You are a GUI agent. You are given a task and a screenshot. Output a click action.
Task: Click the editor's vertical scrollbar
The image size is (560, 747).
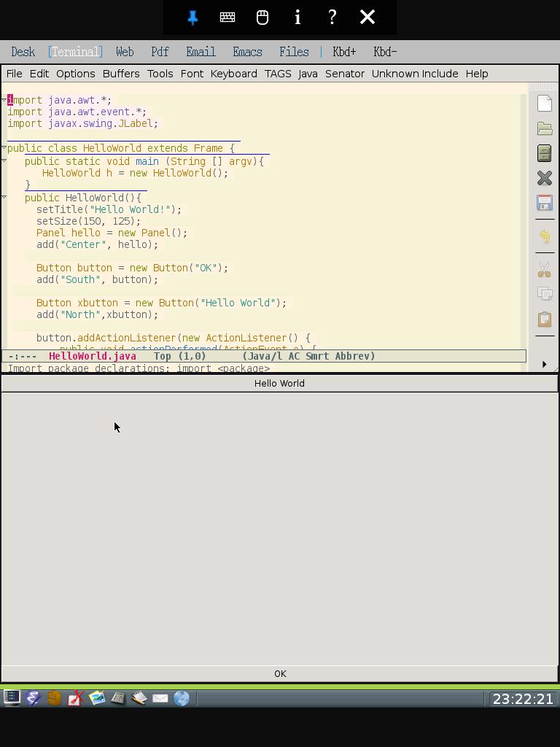(524, 219)
